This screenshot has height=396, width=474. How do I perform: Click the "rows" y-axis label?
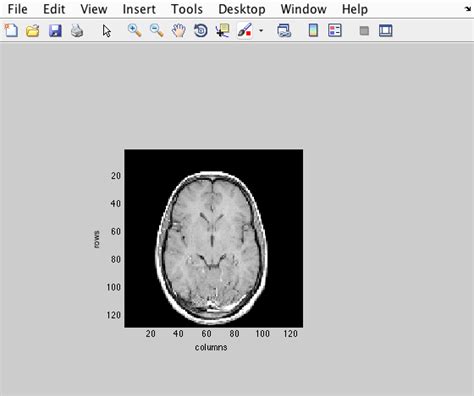click(x=97, y=239)
